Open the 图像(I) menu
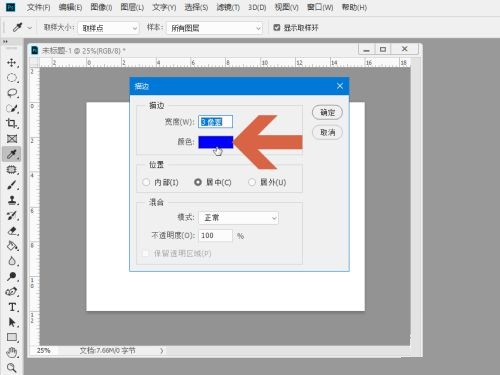The image size is (500, 375). coord(101,7)
